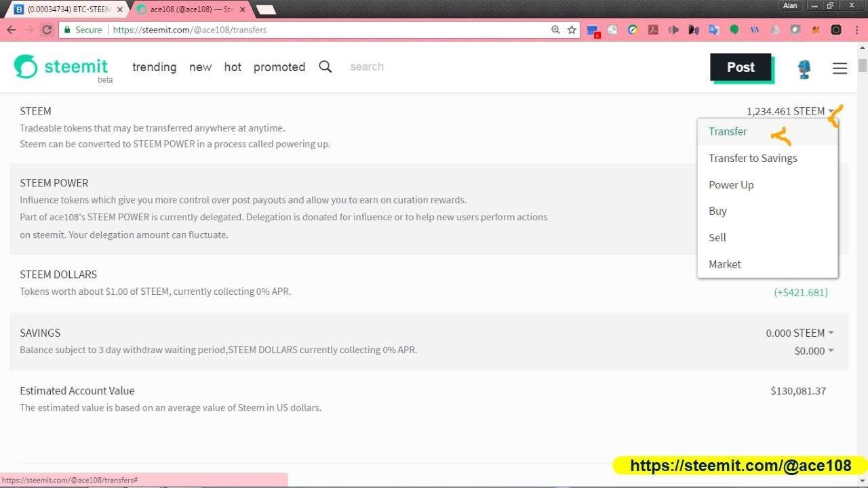868x488 pixels.
Task: Click the gray shield extension icon
Action: click(795, 30)
